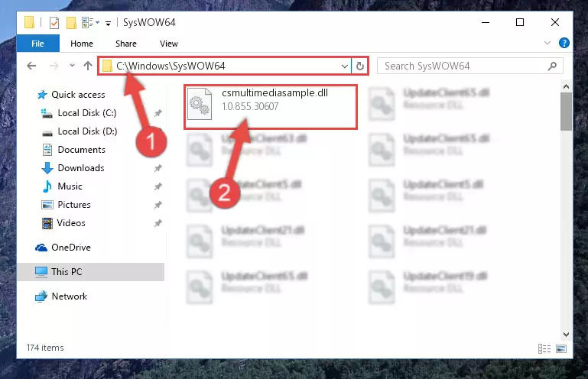Go up one folder level with the up arrow
Viewport: 588px width, 379px height.
[88, 66]
